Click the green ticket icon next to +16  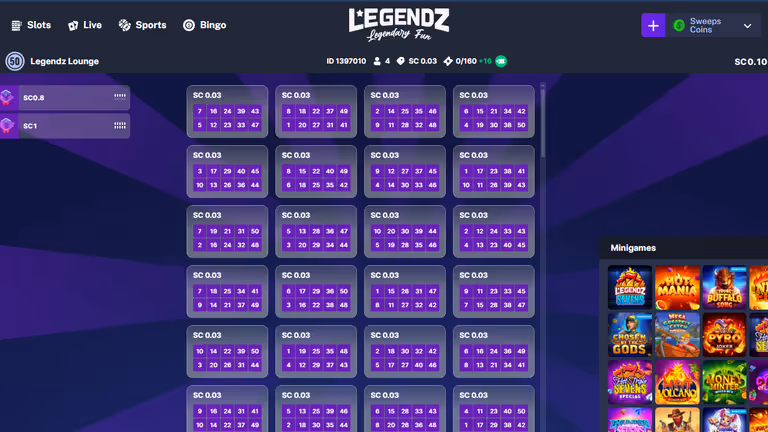tap(501, 61)
